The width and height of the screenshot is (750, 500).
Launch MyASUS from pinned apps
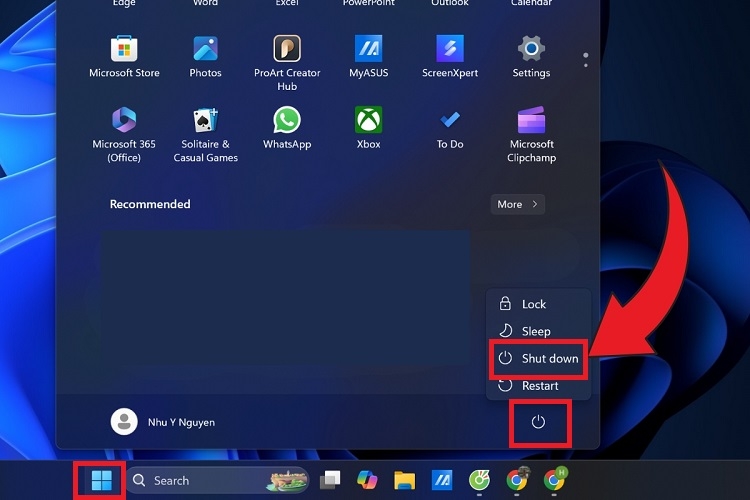click(368, 56)
